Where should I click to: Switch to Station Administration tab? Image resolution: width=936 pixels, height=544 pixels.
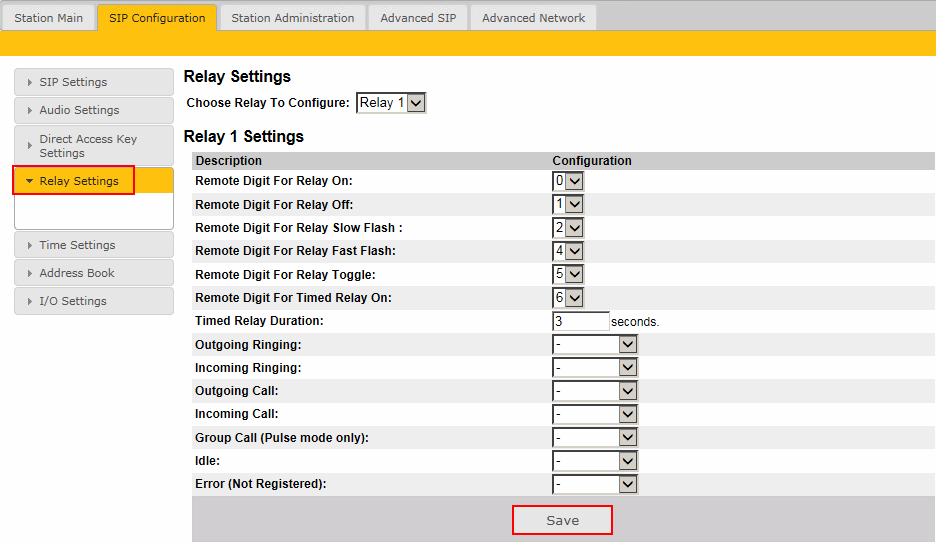(292, 18)
